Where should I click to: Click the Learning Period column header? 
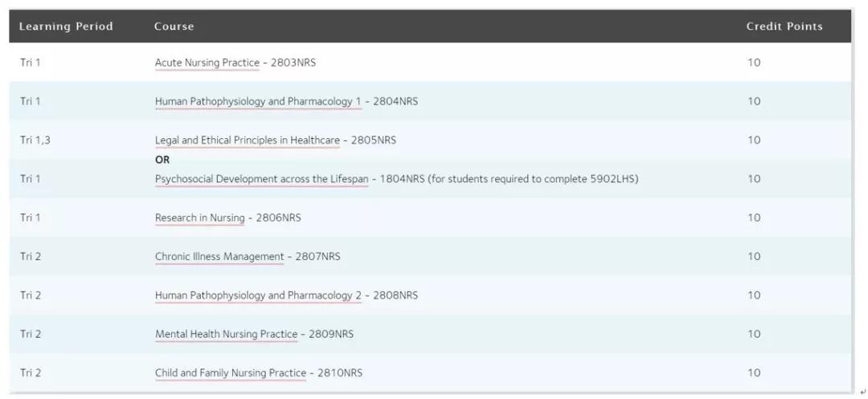click(66, 26)
